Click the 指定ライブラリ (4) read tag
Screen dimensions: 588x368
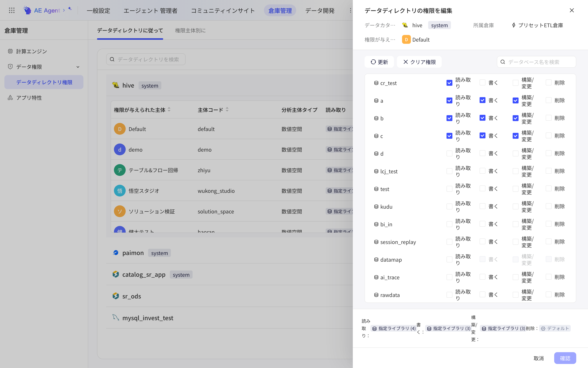click(x=394, y=328)
